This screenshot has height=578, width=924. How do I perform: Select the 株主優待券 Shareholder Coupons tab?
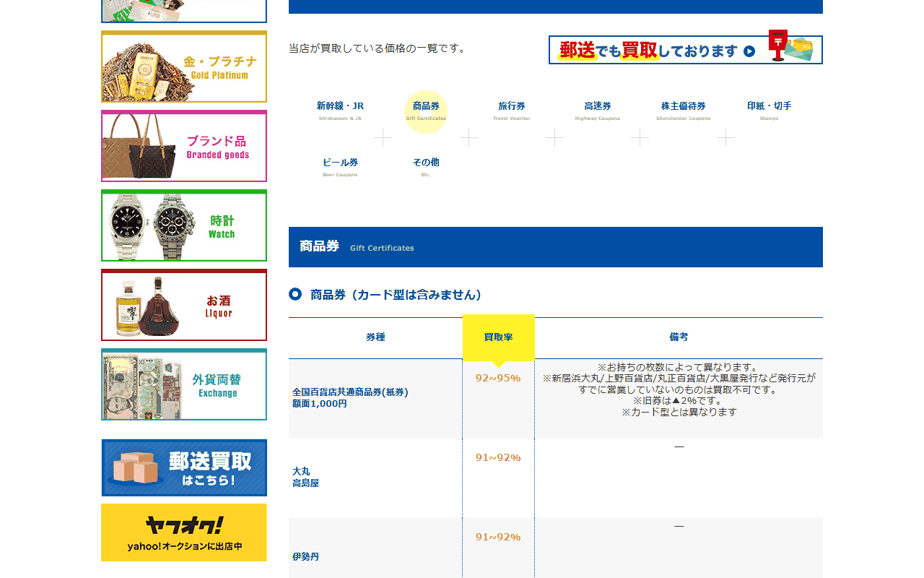[684, 111]
